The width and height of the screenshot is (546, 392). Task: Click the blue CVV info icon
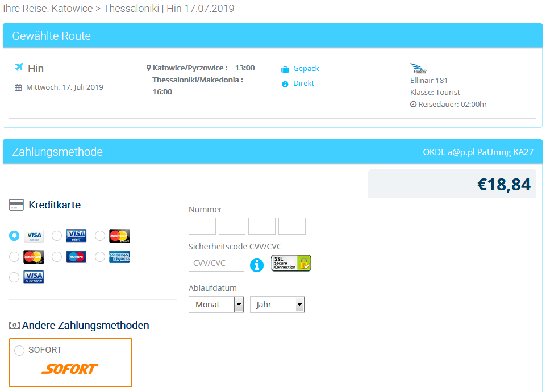tap(257, 265)
